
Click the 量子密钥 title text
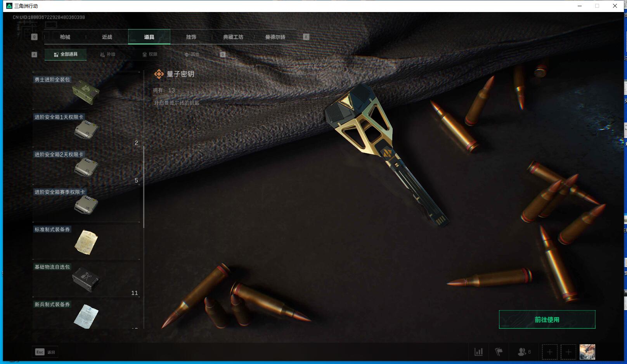click(x=180, y=74)
